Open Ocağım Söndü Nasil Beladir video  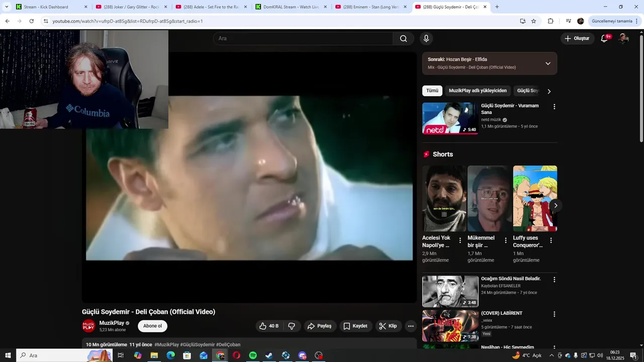coord(450,291)
